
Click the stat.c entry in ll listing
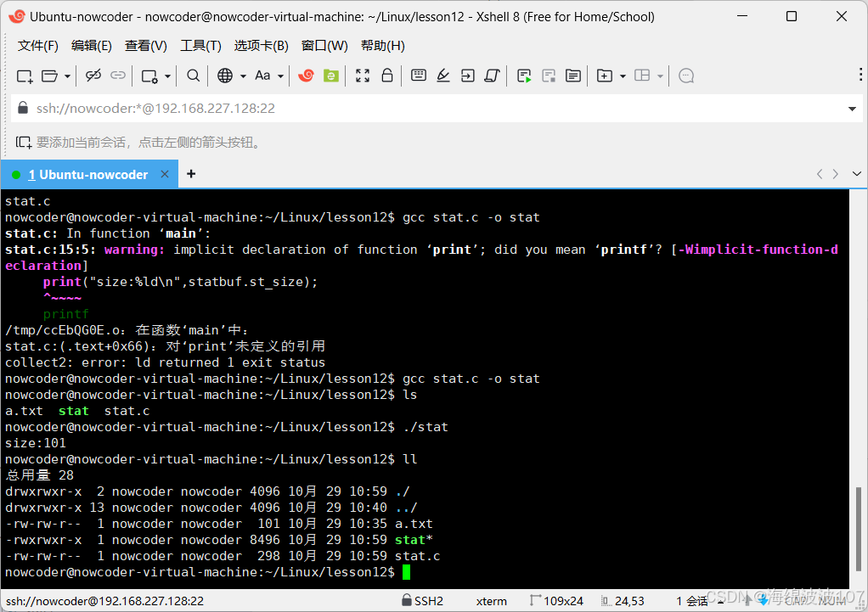coord(417,556)
